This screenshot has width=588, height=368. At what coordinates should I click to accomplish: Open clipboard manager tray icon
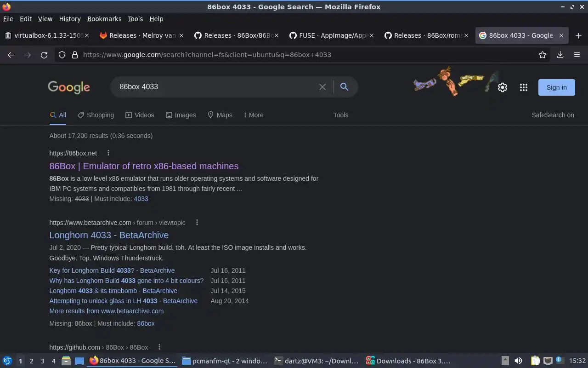[535, 361]
